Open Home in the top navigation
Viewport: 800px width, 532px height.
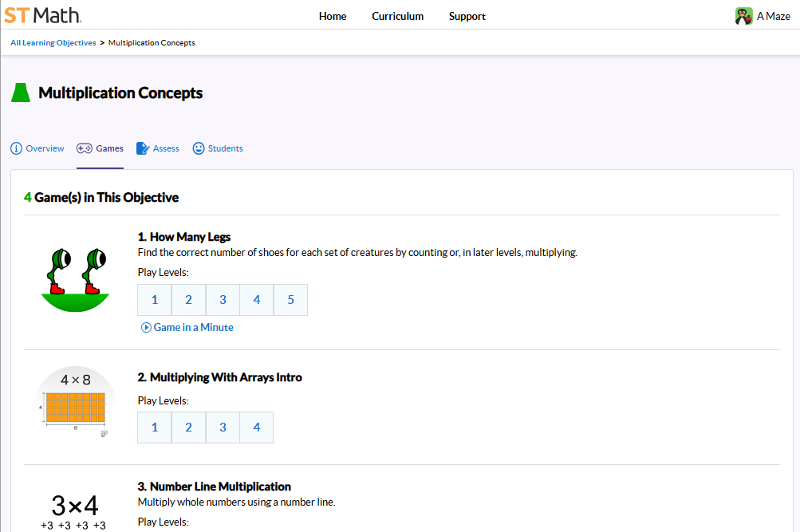333,16
